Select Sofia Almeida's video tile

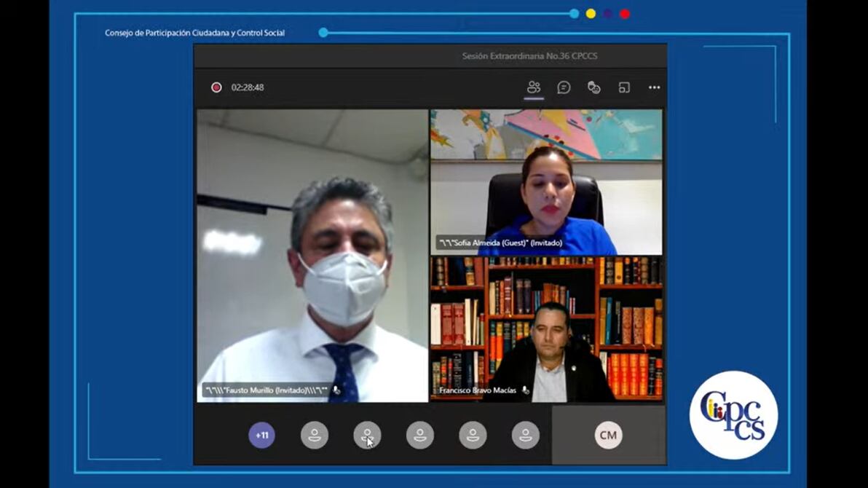546,182
